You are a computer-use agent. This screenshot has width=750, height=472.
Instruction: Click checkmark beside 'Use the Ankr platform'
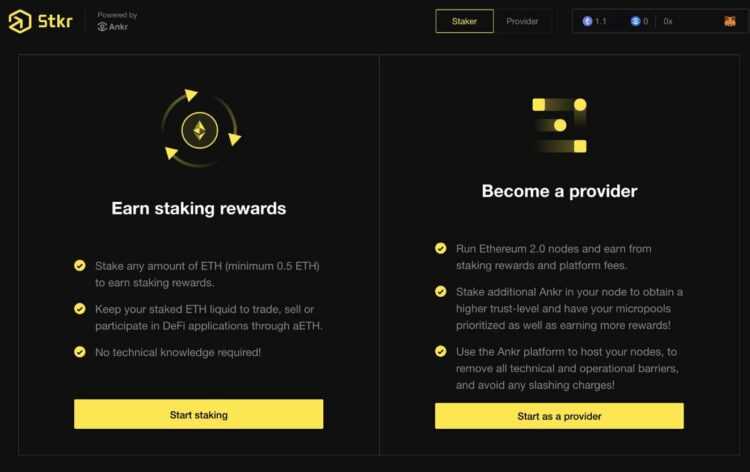coord(440,351)
